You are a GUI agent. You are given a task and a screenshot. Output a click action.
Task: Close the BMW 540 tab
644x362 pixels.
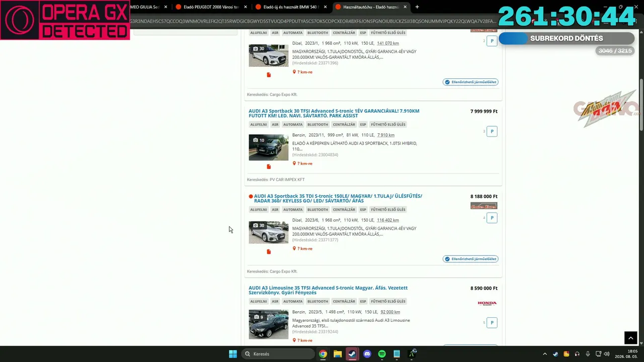click(326, 7)
